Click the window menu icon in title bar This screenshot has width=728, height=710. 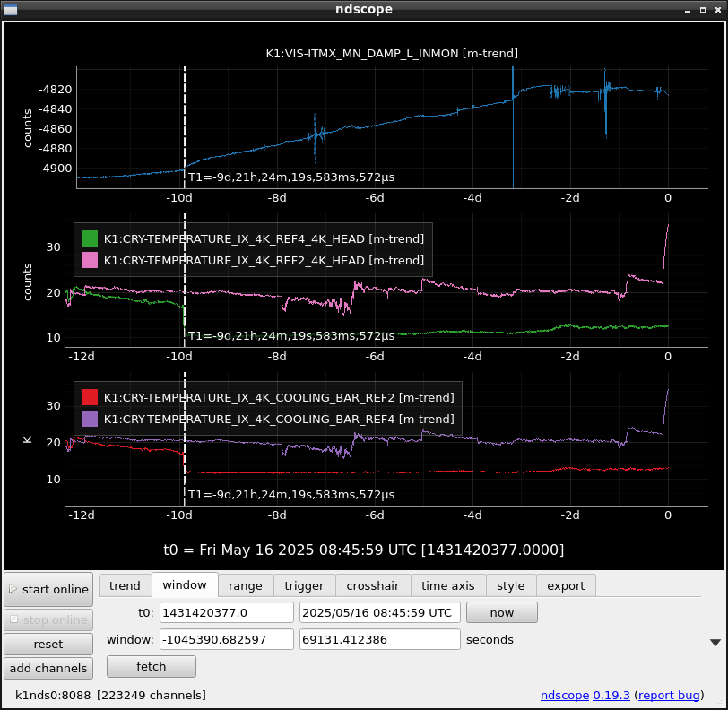click(x=10, y=9)
